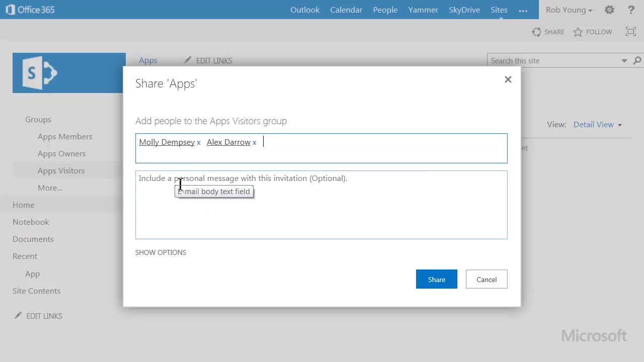Open the help question mark
The width and height of the screenshot is (644, 362).
[x=631, y=10]
